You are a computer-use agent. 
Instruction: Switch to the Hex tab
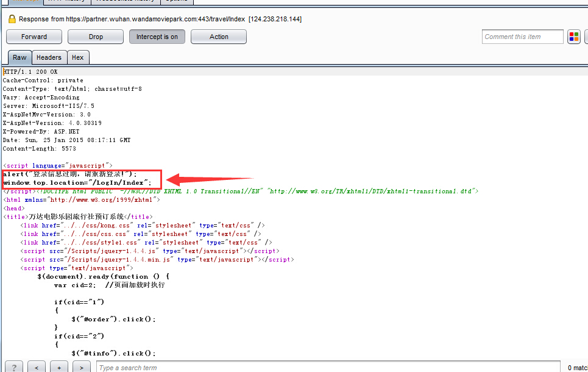pos(77,57)
